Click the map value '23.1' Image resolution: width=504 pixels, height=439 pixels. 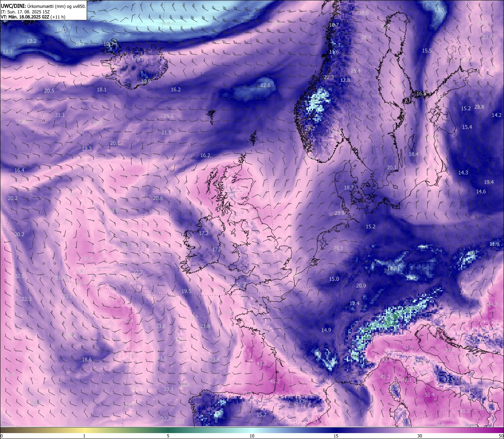point(169,389)
